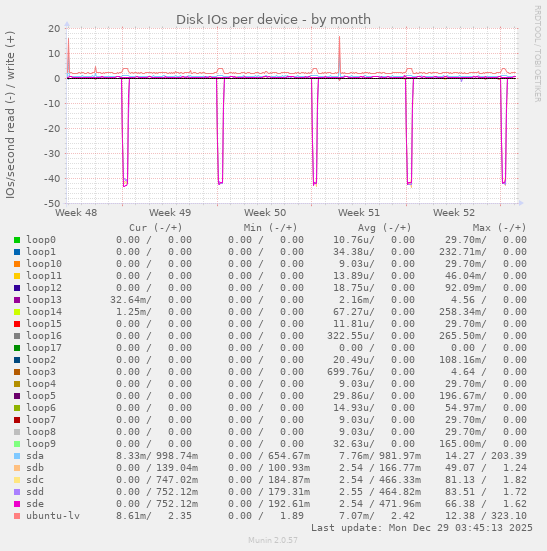Select the loop7 device label
Image resolution: width=547 pixels, height=551 pixels.
41,420
